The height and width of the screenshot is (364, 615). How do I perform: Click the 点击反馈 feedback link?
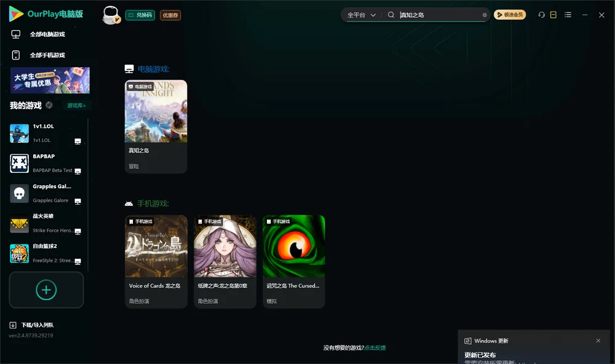pos(375,348)
